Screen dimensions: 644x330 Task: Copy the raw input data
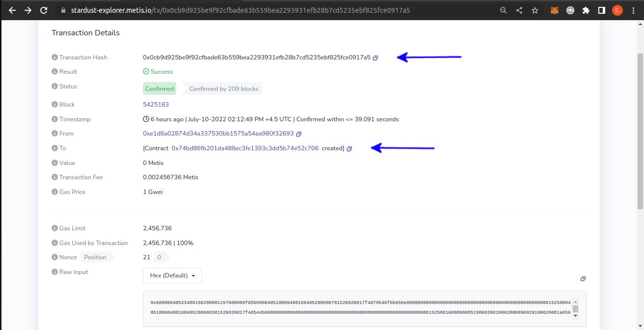(583, 279)
